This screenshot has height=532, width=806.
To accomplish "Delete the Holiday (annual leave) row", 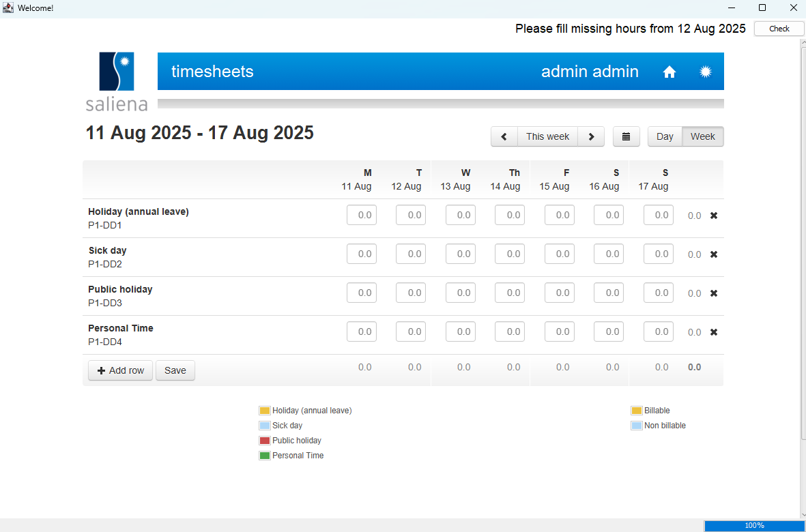I will [714, 216].
